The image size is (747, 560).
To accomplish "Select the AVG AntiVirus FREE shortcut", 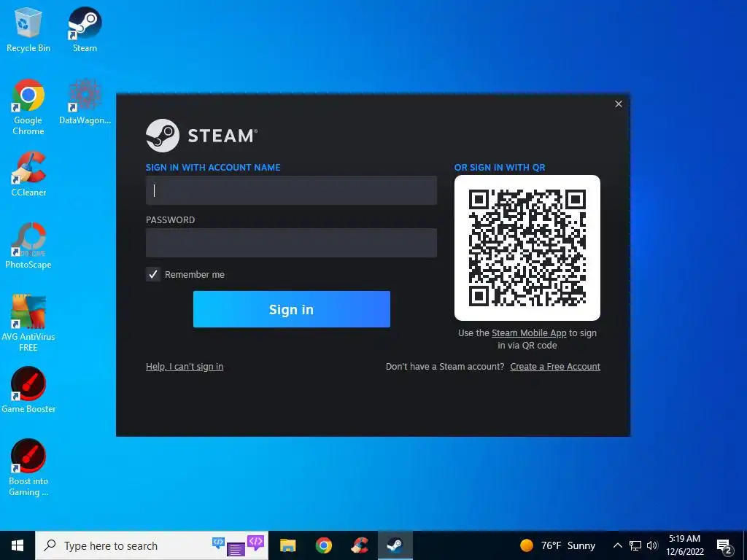I will (x=28, y=323).
